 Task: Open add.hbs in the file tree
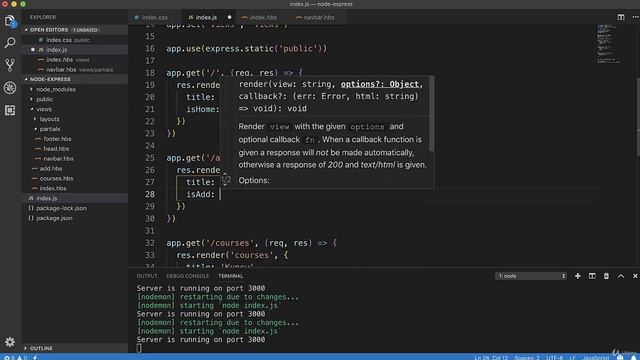51,168
